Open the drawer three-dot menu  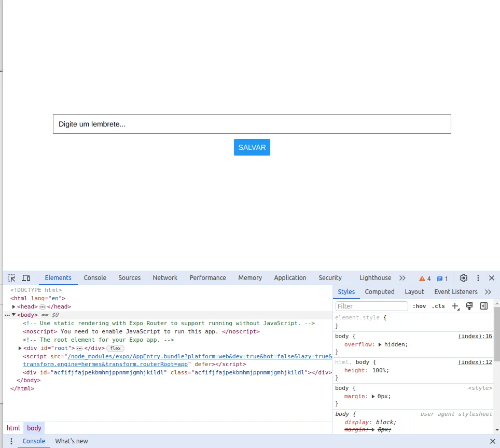[x=11, y=441]
